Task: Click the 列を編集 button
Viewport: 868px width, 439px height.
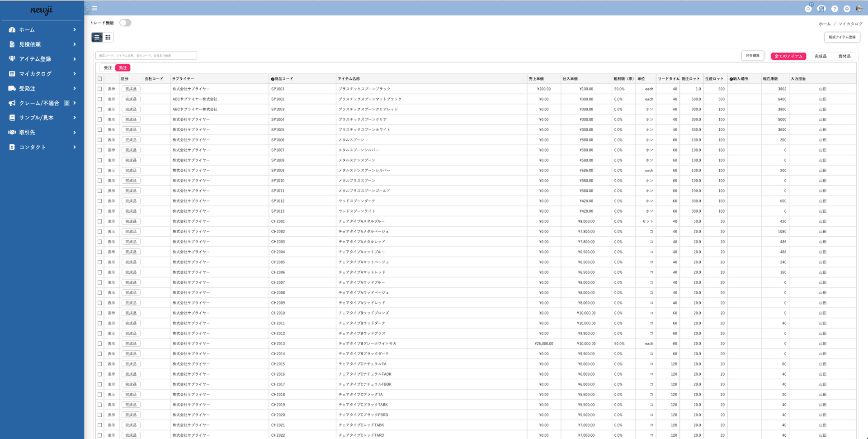Action: click(x=753, y=56)
